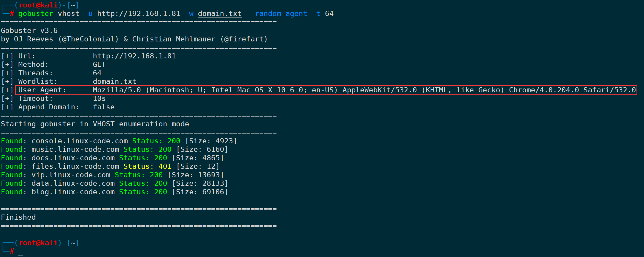Click Size: 4865 in docs row
The width and height of the screenshot is (644, 257).
coord(198,158)
